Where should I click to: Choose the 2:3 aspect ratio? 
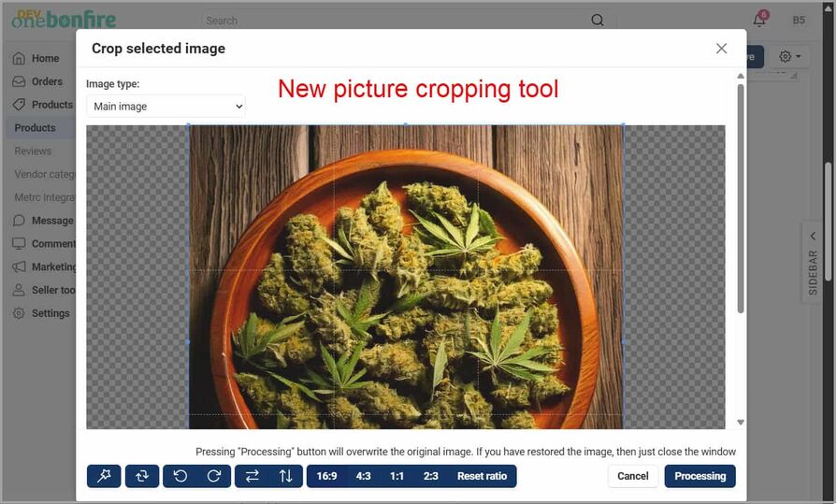click(x=430, y=476)
